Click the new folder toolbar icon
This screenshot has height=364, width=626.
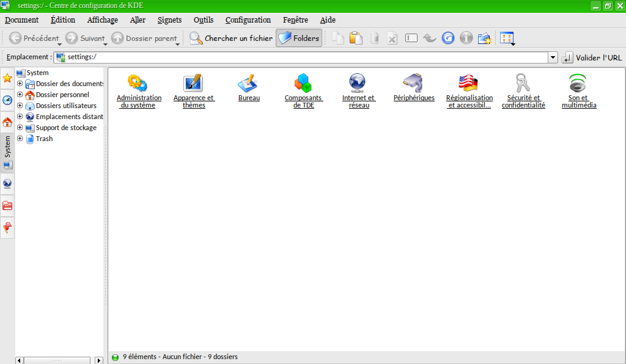pos(485,38)
